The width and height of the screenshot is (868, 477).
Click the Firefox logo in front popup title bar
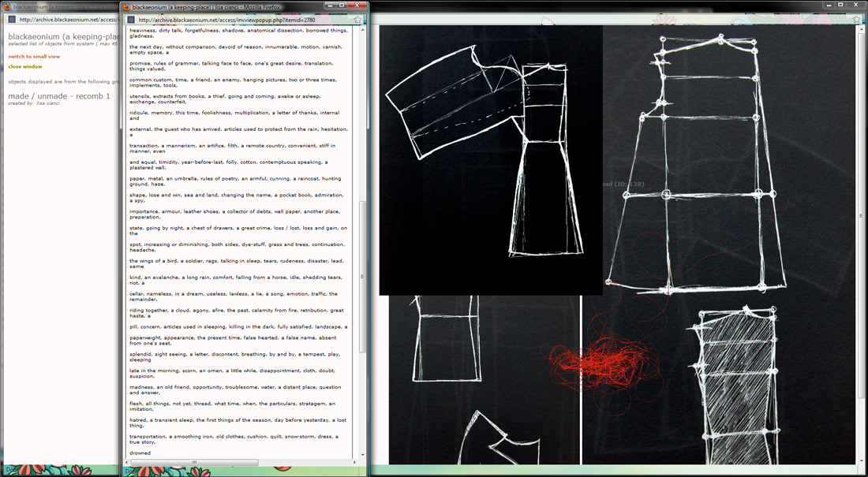pyautogui.click(x=127, y=6)
